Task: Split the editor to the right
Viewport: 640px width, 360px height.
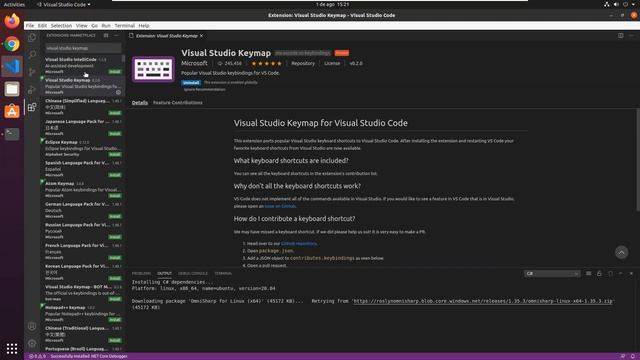Action: [x=620, y=36]
